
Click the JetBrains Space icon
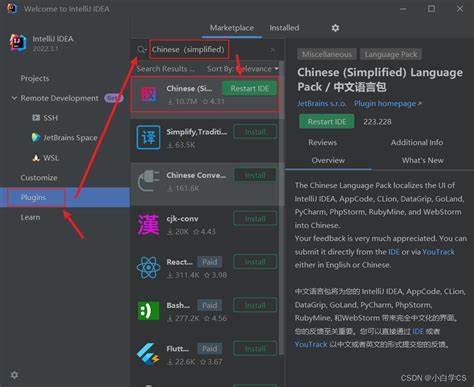tap(36, 137)
